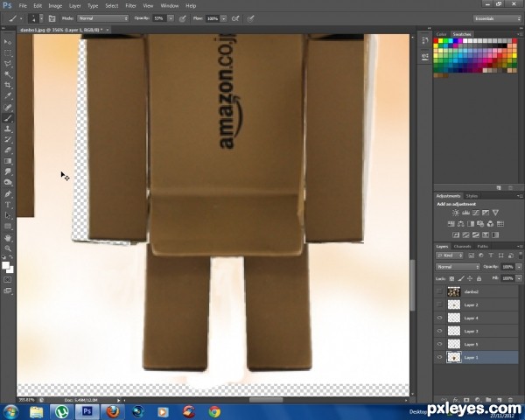
Task: Open layer Opacity dropdown arrow
Action: tap(519, 267)
